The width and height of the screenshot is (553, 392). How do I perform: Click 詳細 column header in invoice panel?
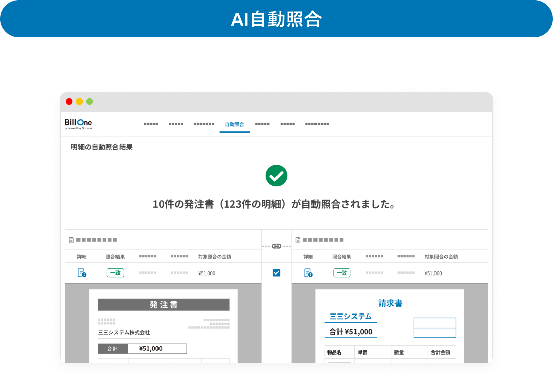pyautogui.click(x=308, y=256)
